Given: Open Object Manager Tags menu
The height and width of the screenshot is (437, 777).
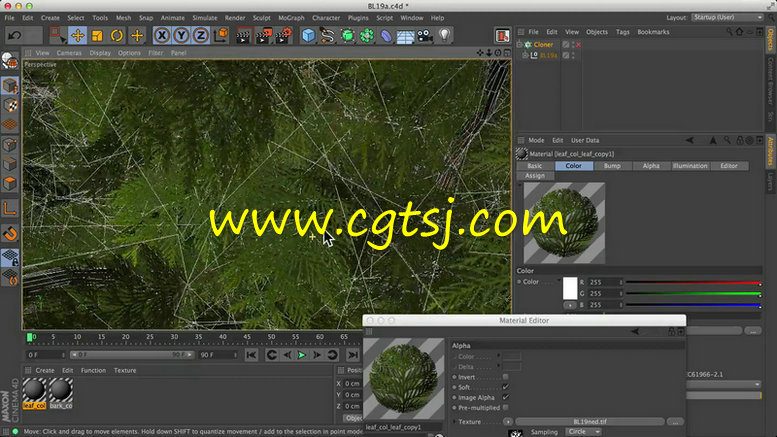Looking at the screenshot, I should (x=622, y=32).
